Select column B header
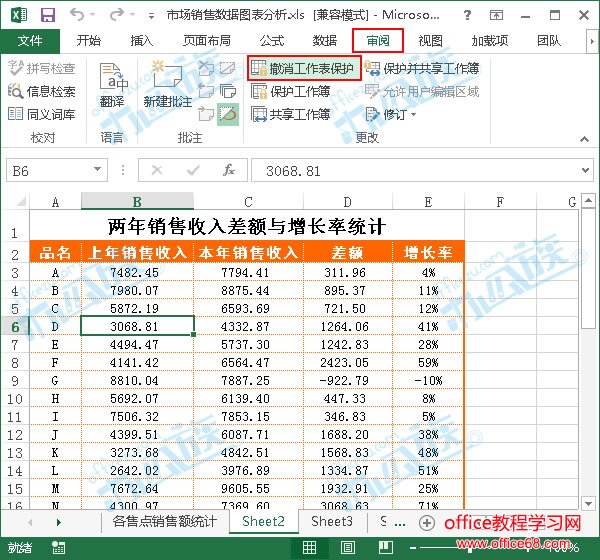This screenshot has width=600, height=560. click(x=137, y=201)
